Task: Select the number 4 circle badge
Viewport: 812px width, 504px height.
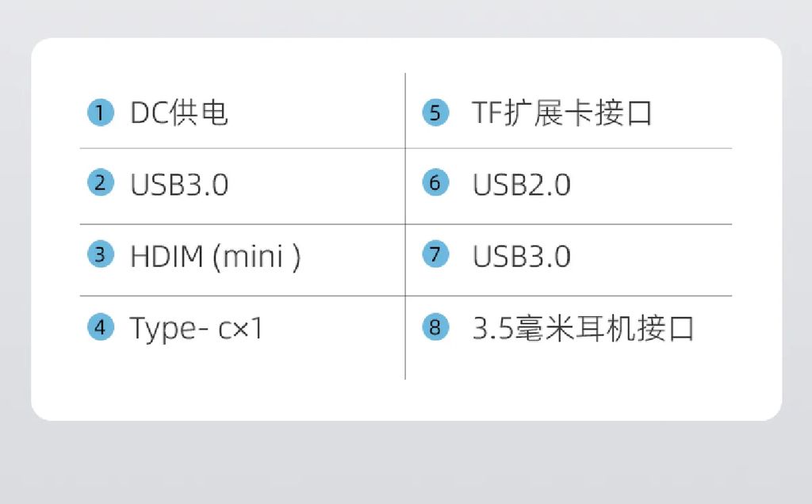Action: (100, 326)
